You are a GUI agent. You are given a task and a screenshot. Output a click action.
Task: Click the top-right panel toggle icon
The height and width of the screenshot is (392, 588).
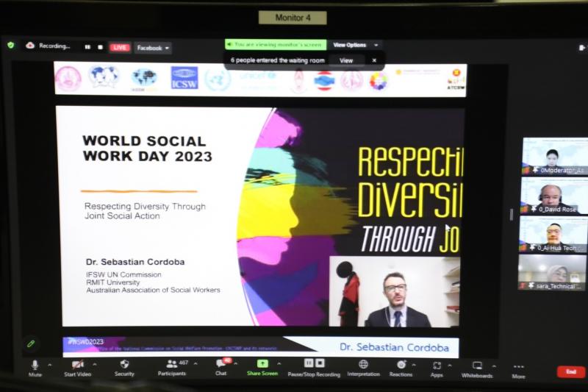coord(581,48)
